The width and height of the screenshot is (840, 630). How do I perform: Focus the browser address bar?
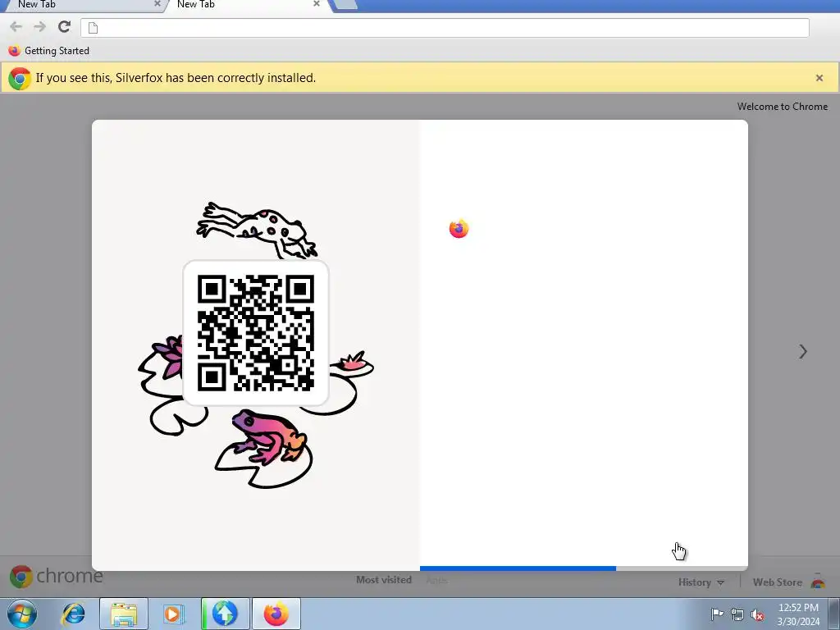point(445,28)
